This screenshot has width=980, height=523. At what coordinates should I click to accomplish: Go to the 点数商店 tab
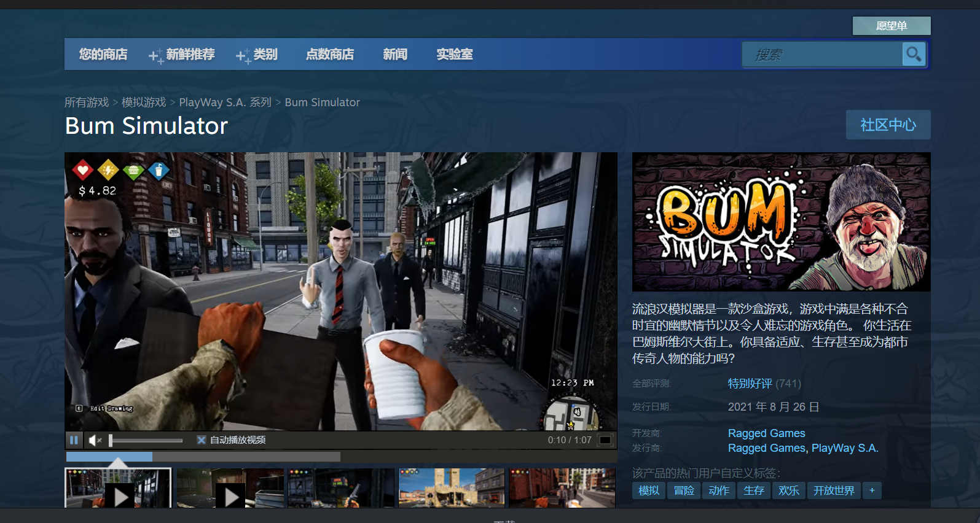coord(330,55)
